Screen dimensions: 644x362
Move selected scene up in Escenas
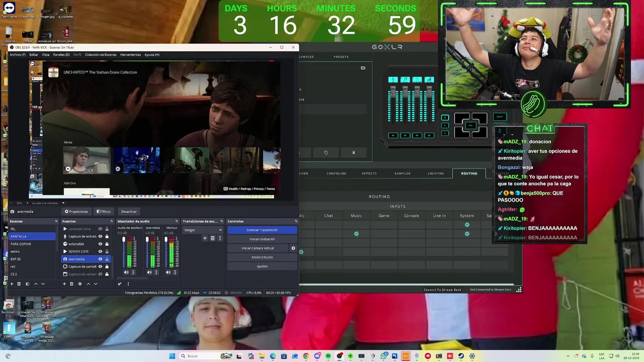[x=36, y=284]
